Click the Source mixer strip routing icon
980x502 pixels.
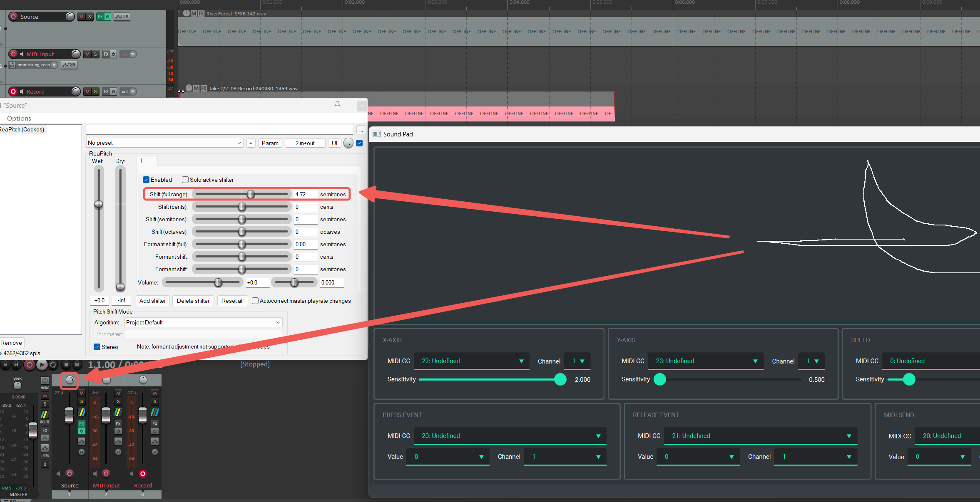82,412
